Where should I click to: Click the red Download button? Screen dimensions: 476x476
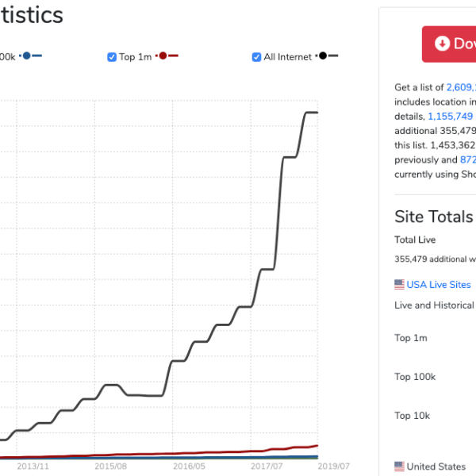449,44
